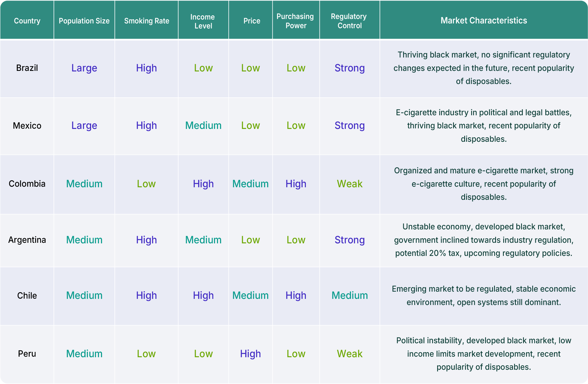Screen dimensions: 588x384
Task: Select the Mexico country cell
Action: tap(27, 126)
